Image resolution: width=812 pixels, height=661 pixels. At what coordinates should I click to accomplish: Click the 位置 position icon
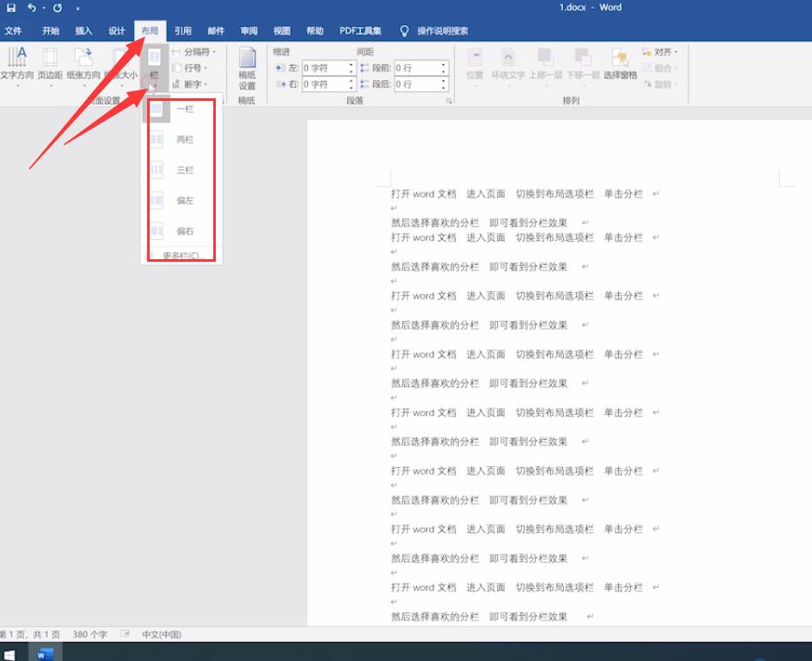[474, 64]
